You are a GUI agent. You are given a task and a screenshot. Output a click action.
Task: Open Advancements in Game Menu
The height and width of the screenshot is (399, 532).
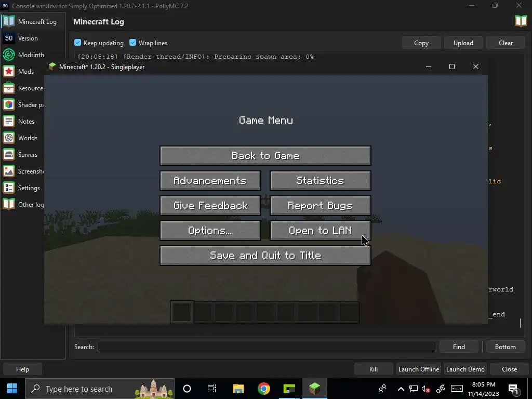[x=210, y=180]
